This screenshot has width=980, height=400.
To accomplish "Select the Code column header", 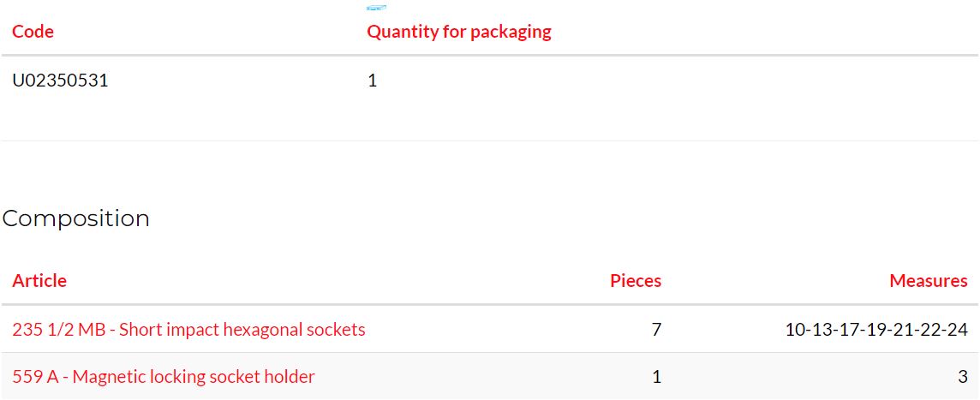I will (x=33, y=31).
